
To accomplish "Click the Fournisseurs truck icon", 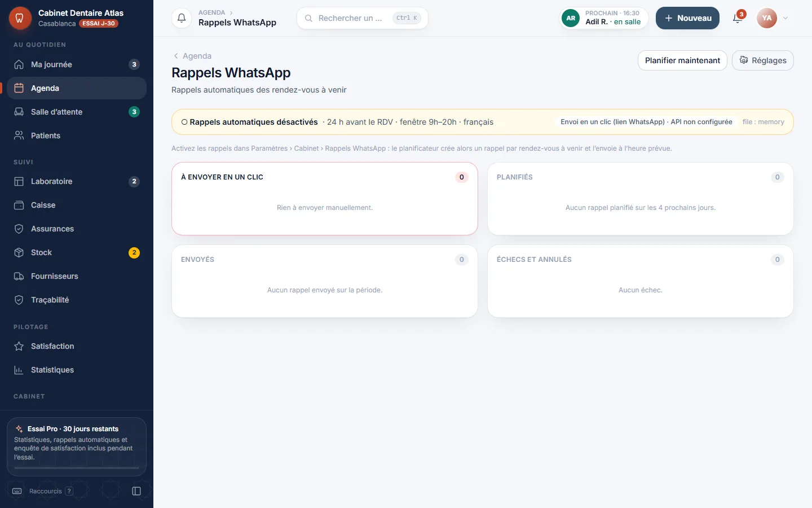I will (x=19, y=276).
